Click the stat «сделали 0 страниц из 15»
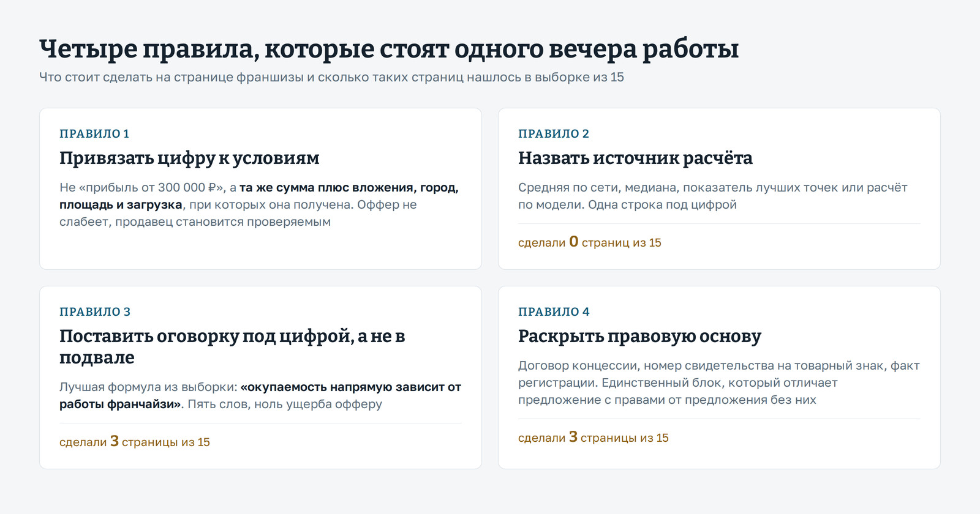The image size is (980, 514). click(590, 242)
